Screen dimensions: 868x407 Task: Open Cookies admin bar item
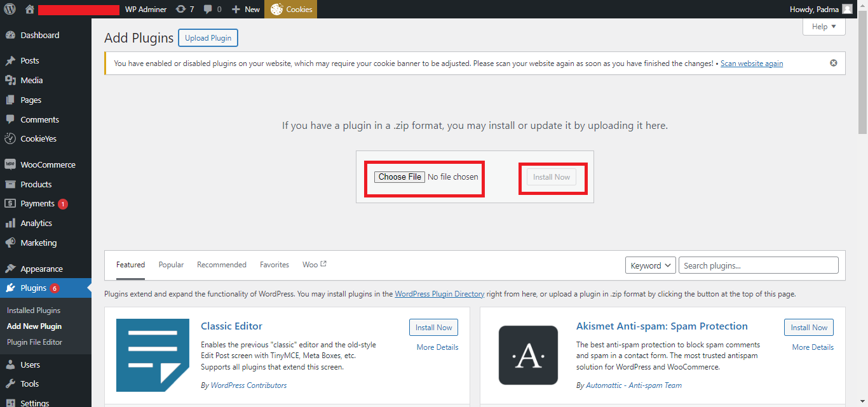tap(290, 9)
